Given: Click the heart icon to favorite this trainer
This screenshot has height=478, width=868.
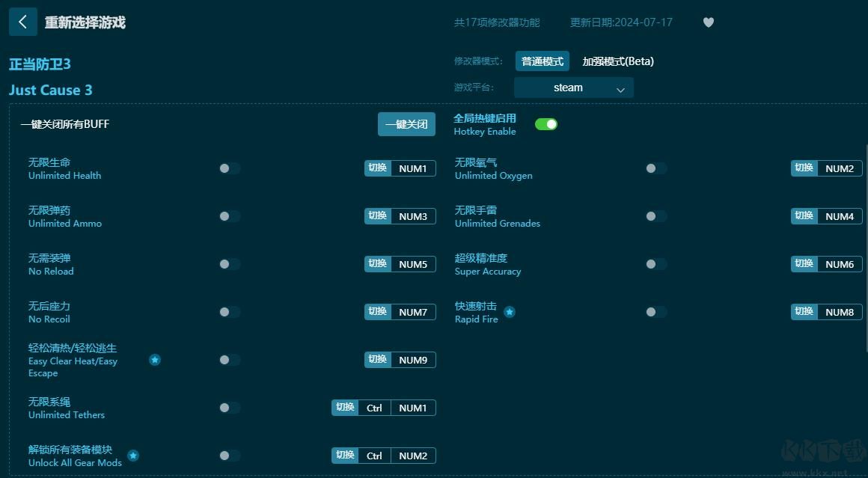Looking at the screenshot, I should click(708, 22).
